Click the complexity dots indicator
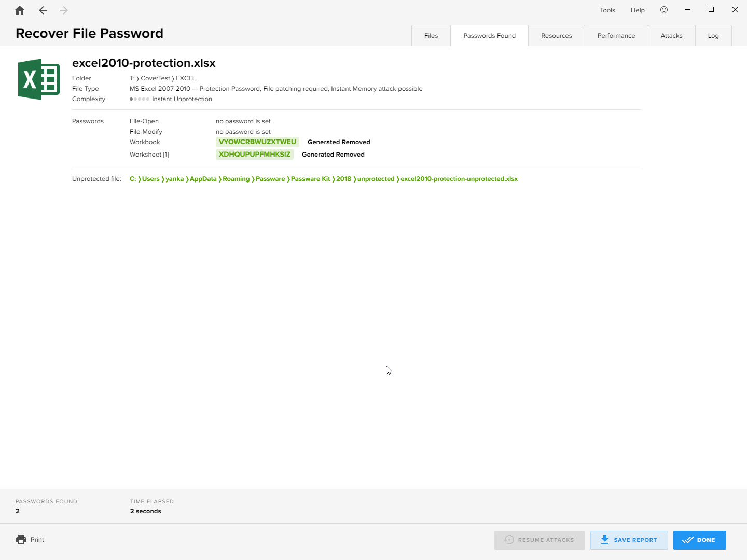Screen dimensions: 747x560 coord(140,99)
